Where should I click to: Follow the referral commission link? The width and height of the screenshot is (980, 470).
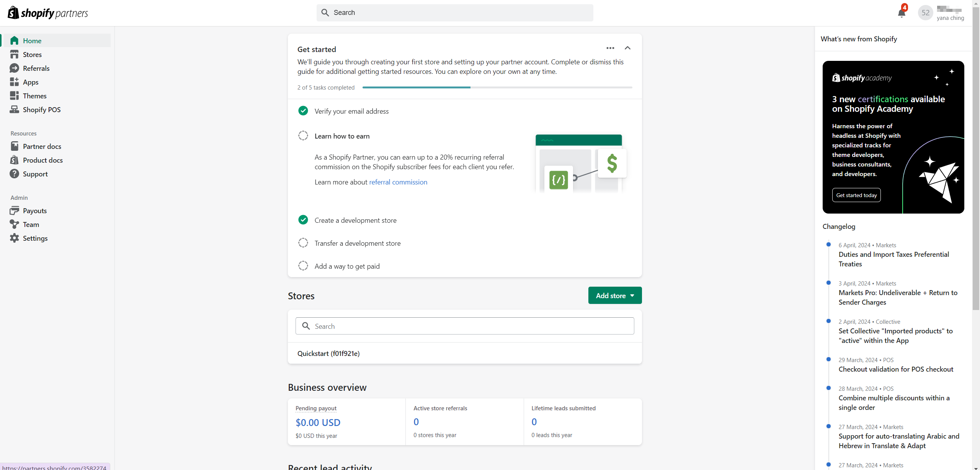(398, 182)
